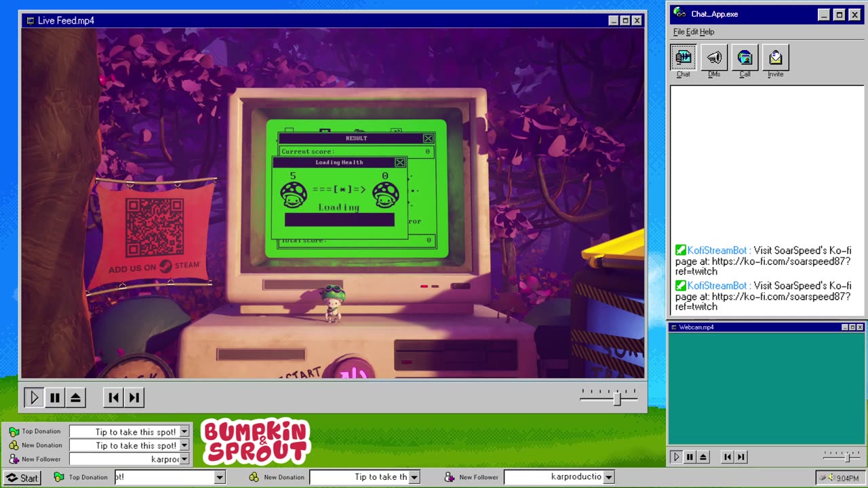This screenshot has height=488, width=868.
Task: Expand taskbar New Follower dropdown arrow
Action: click(x=609, y=477)
